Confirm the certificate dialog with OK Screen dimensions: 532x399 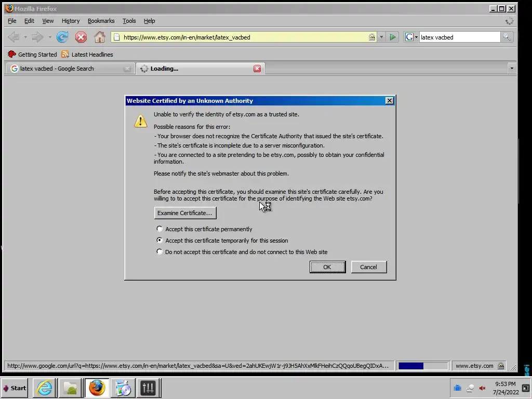(x=327, y=267)
